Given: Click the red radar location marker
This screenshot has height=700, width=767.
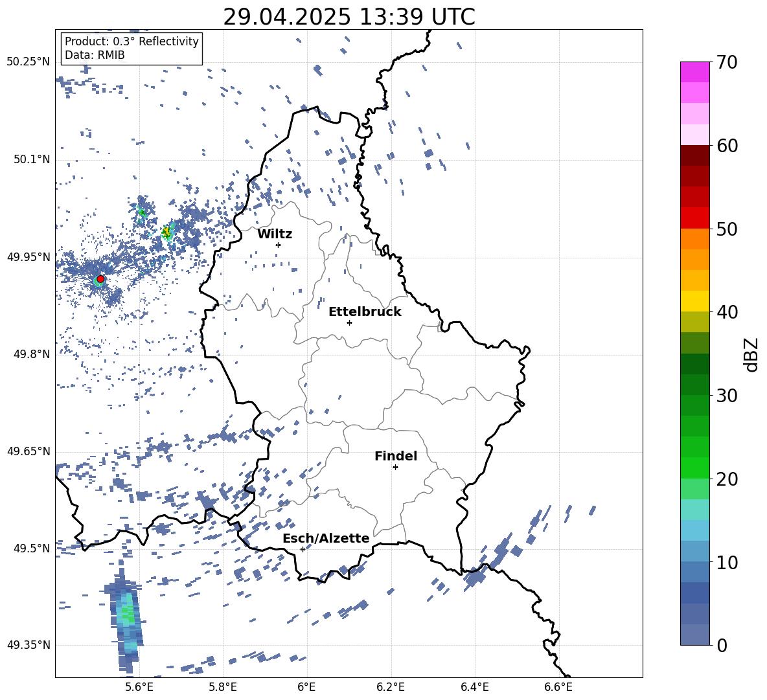Looking at the screenshot, I should click(x=100, y=279).
